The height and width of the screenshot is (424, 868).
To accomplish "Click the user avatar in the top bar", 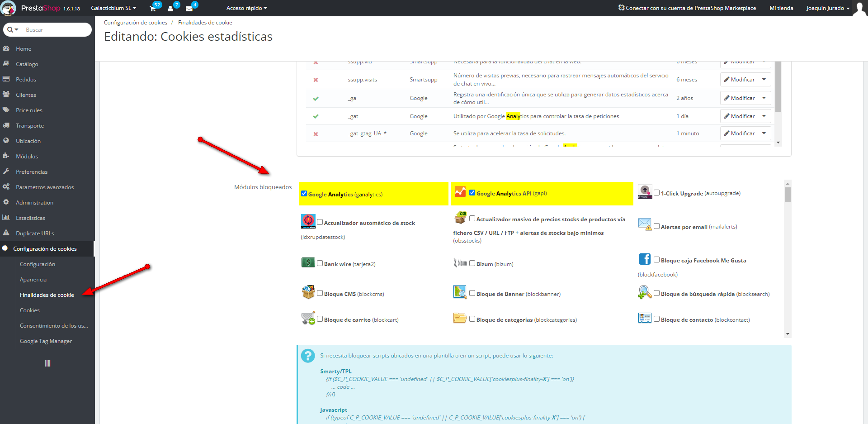I will [x=860, y=8].
